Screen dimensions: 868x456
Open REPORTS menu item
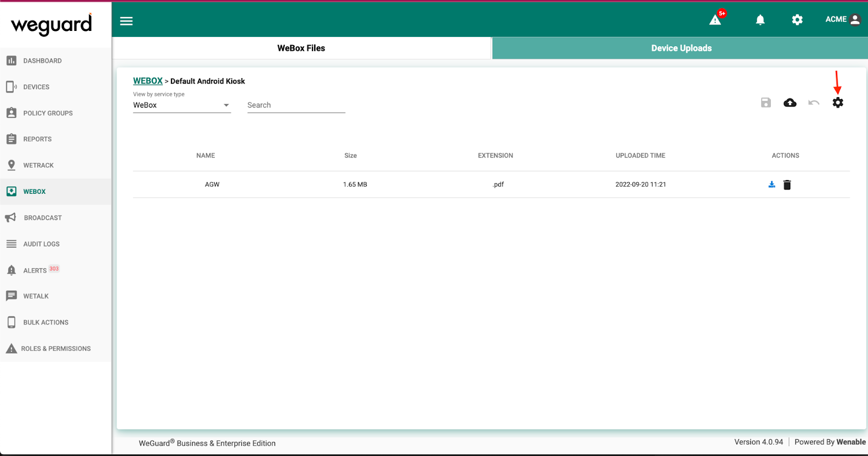37,139
